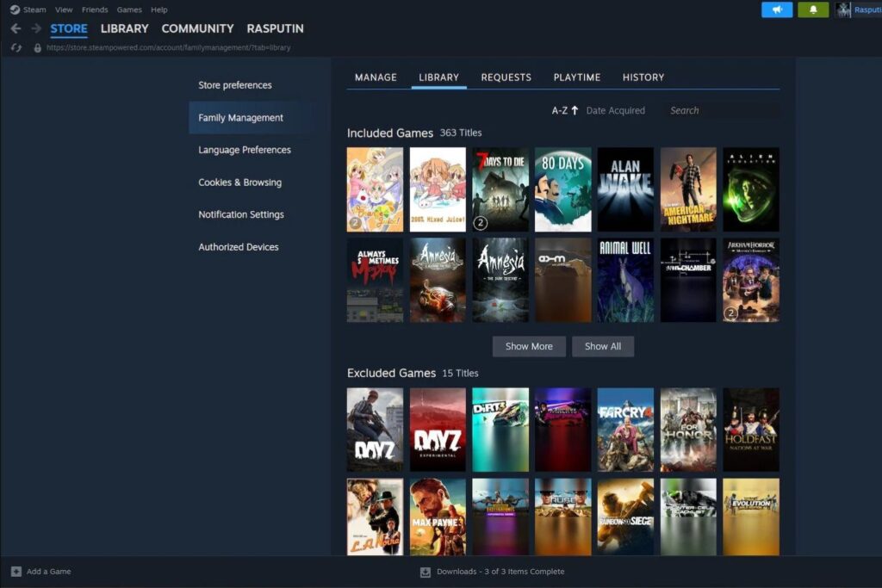
Task: Open the Games menu
Action: pos(129,9)
